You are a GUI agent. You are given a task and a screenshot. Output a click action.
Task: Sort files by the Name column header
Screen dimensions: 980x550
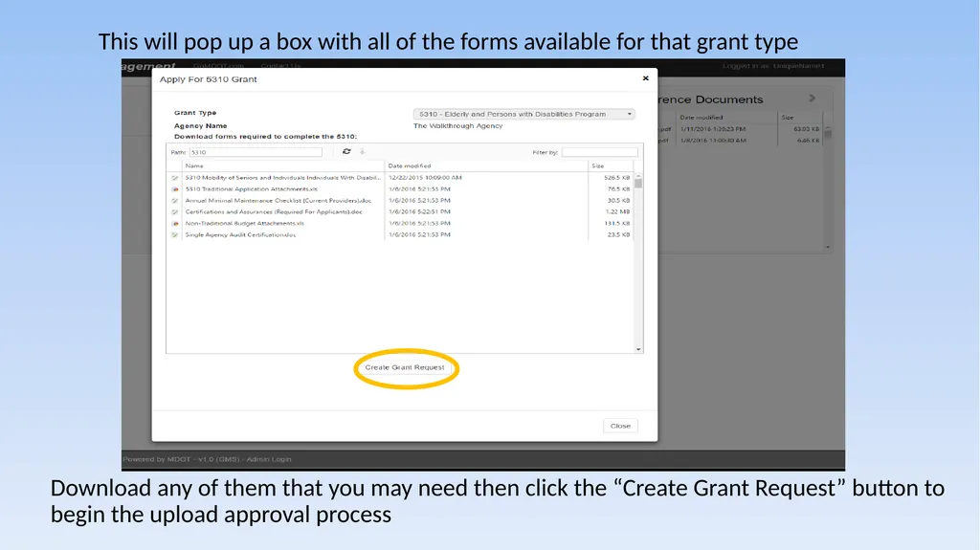[x=194, y=165]
